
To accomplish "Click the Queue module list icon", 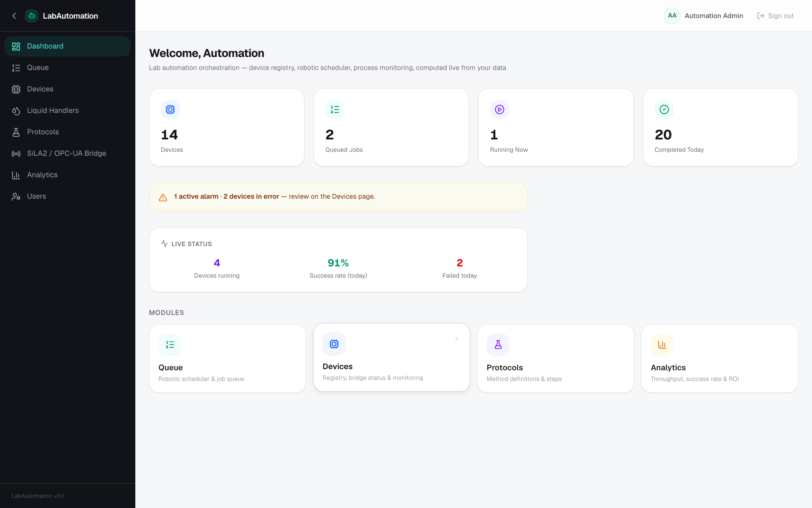I will [x=170, y=345].
